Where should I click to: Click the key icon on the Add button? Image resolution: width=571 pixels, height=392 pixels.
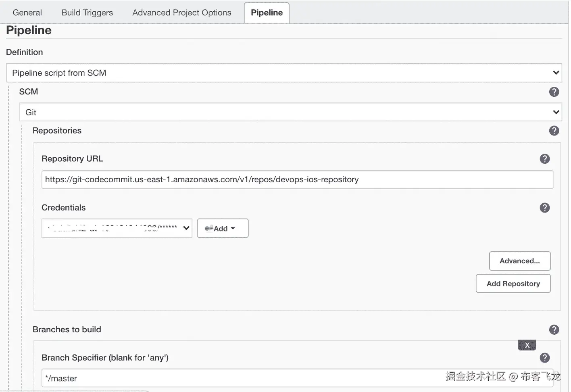coord(209,228)
